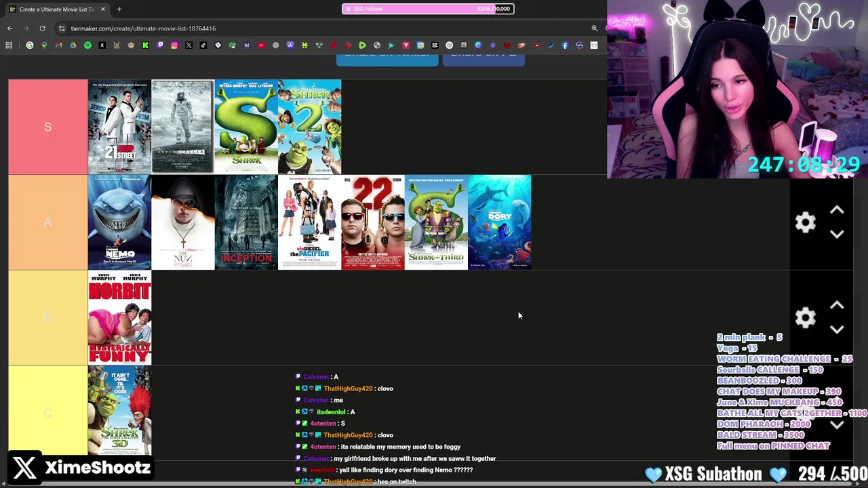The image size is (868, 488).
Task: Open the Gmail bookmark
Action: (58, 45)
